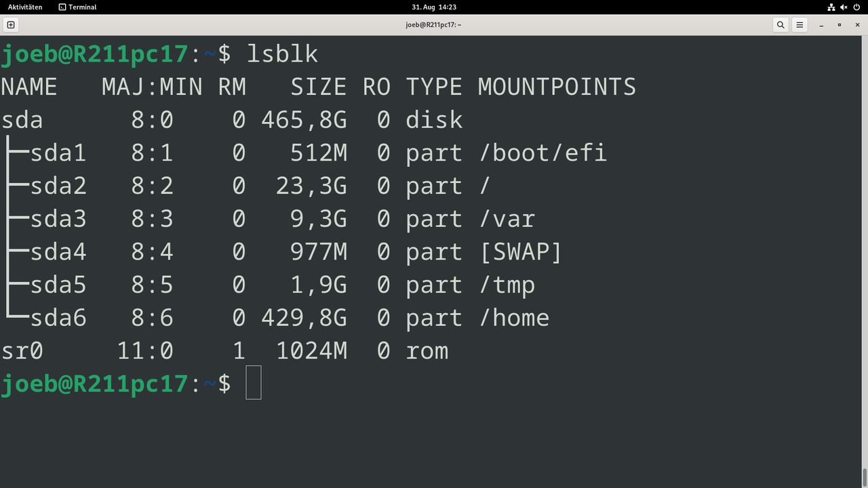
Task: Click the disk type entry
Action: pos(434,120)
